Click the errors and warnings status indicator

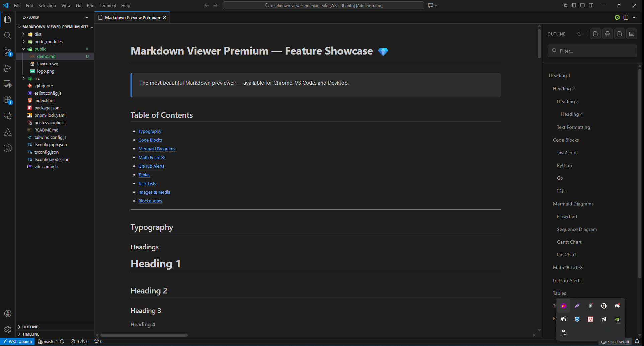coord(80,342)
